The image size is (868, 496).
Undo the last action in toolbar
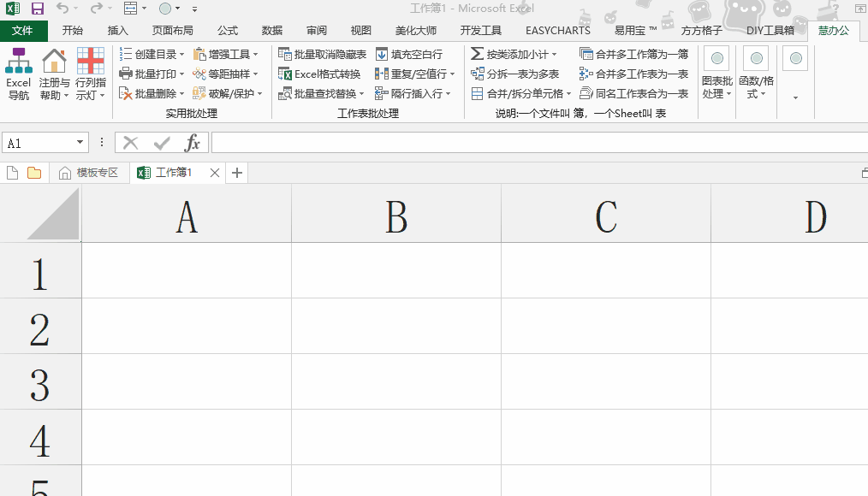[62, 9]
